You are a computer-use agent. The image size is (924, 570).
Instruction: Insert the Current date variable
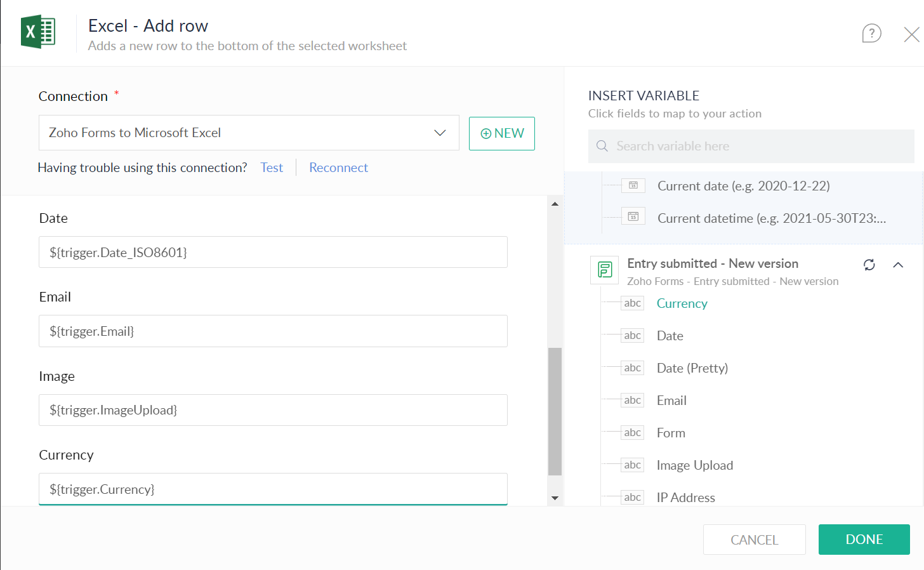pos(743,186)
